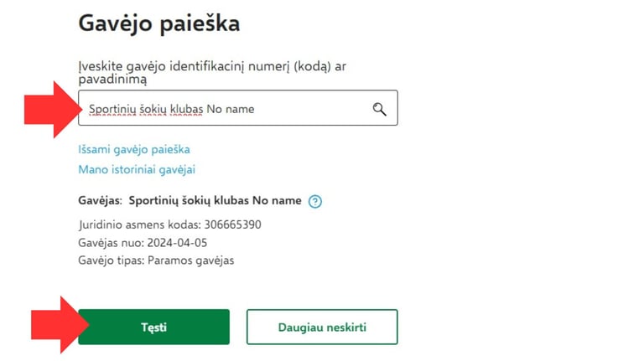The width and height of the screenshot is (644, 361).
Task: Click the red arrow pointing at search field
Action: (x=53, y=109)
